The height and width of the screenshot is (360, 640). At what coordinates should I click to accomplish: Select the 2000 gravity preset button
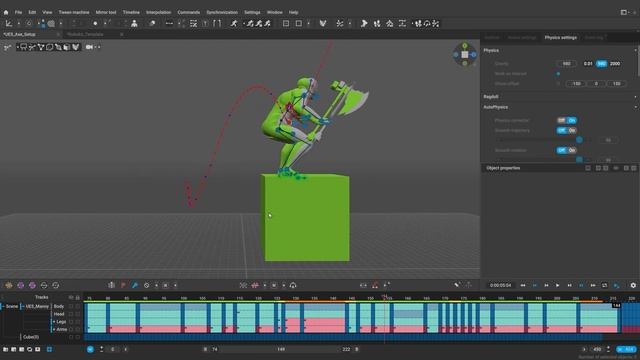click(615, 64)
